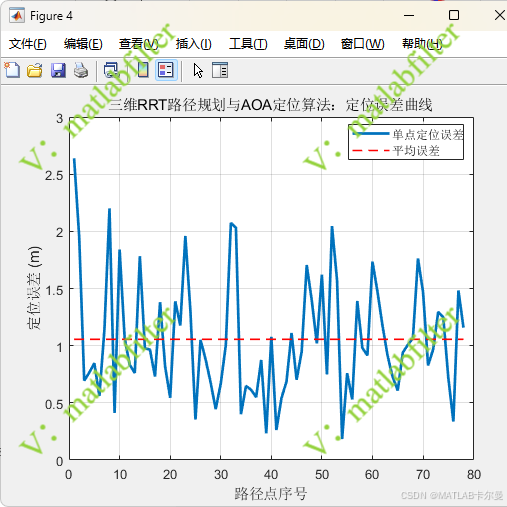This screenshot has height=507, width=507.
Task: Open the 桌面(D) menu
Action: [x=304, y=44]
